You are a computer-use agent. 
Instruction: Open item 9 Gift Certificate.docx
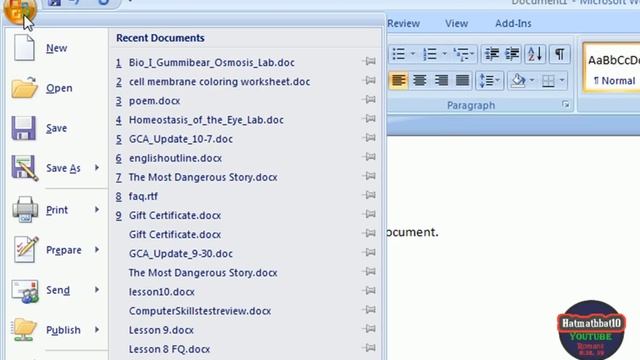(x=175, y=216)
